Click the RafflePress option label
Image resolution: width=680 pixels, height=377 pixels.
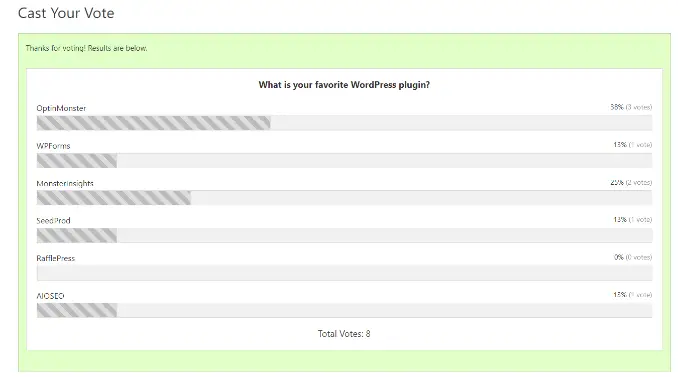[x=56, y=258]
